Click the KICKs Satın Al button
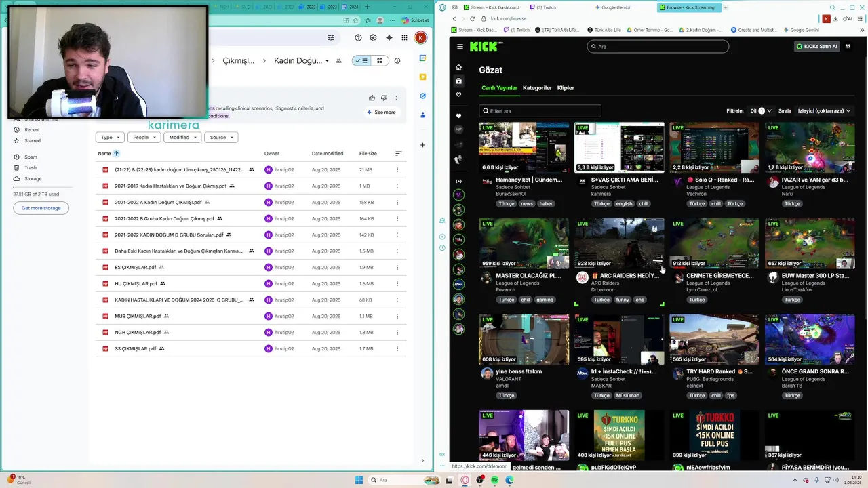 [816, 46]
